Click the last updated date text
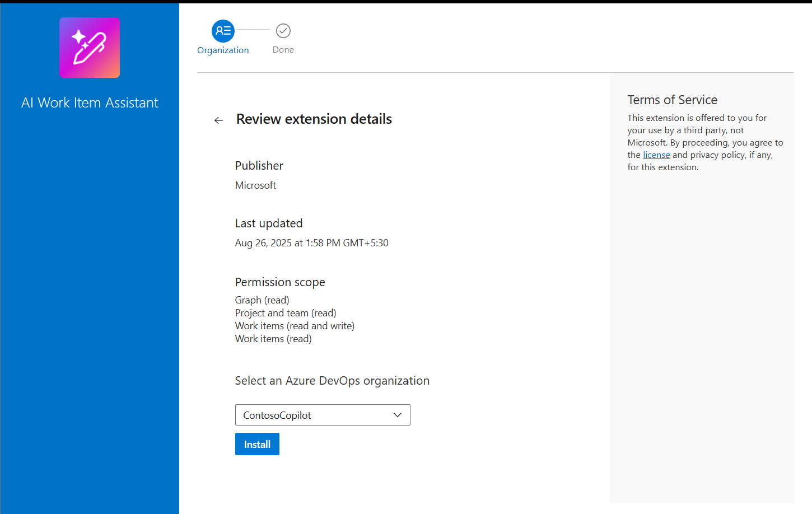Image resolution: width=812 pixels, height=514 pixels. [311, 243]
